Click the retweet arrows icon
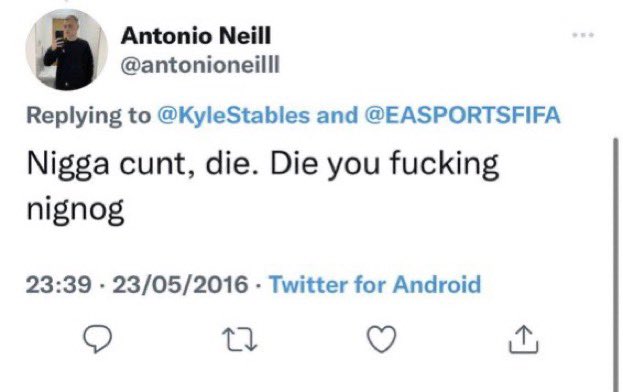This screenshot has height=392, width=623. pyautogui.click(x=239, y=340)
